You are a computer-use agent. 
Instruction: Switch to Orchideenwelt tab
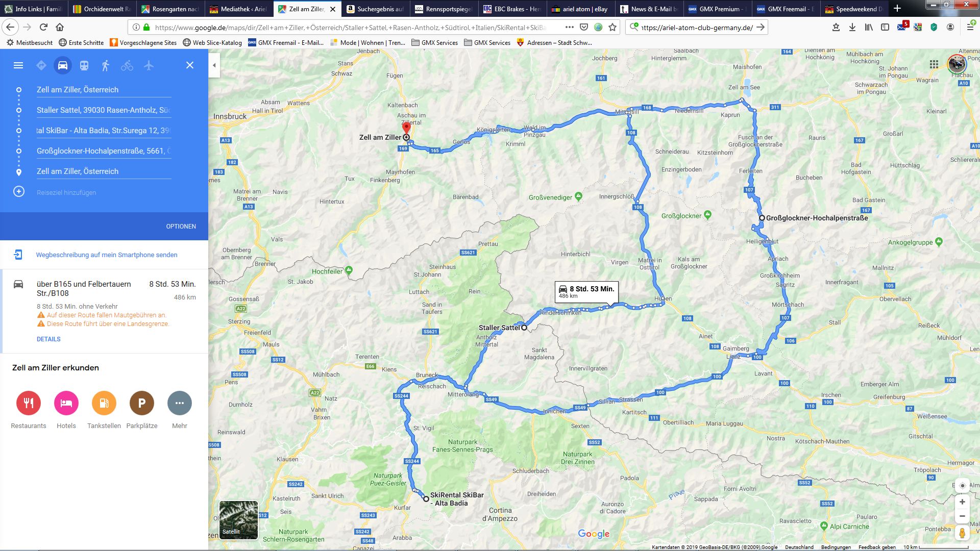[x=102, y=9]
